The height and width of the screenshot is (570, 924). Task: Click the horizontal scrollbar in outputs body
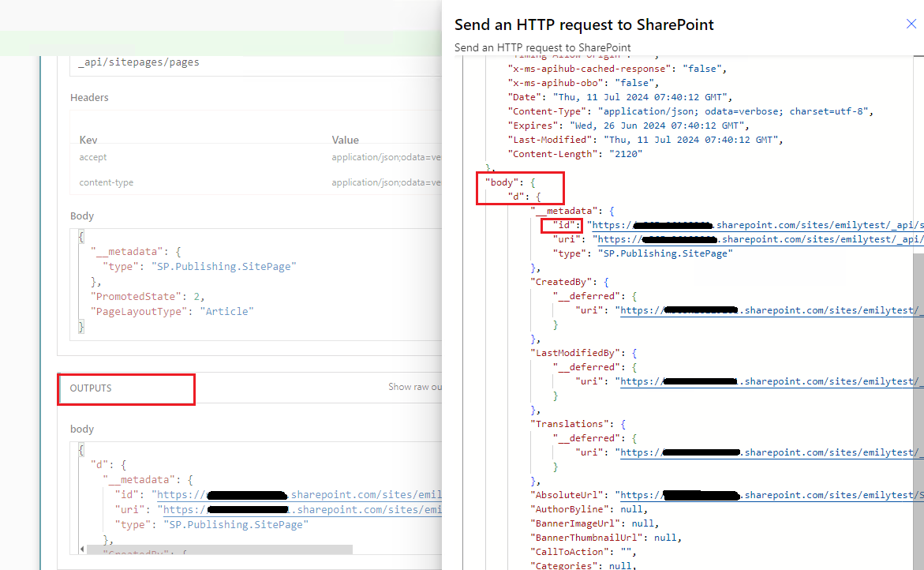(x=219, y=549)
